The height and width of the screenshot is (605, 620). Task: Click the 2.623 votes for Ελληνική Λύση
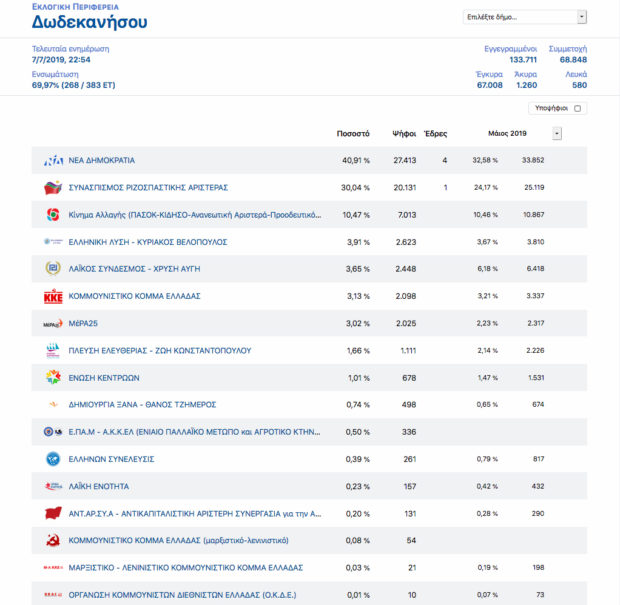406,242
